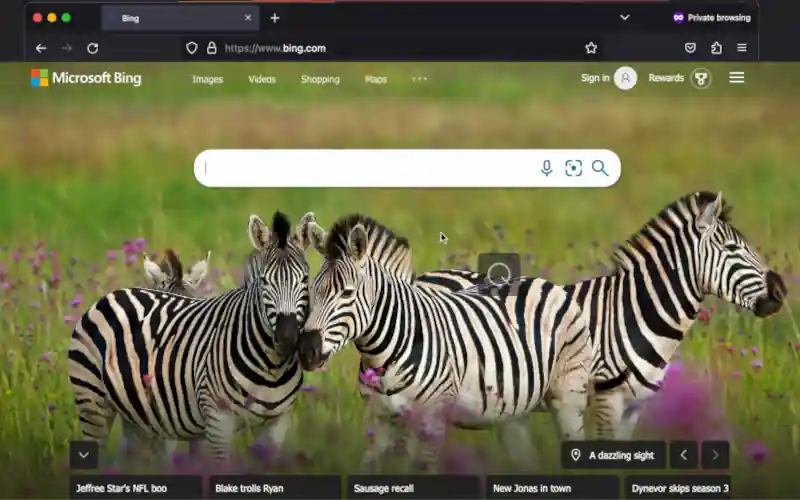Click the magnifying glass search icon
The image size is (800, 500).
click(x=600, y=168)
